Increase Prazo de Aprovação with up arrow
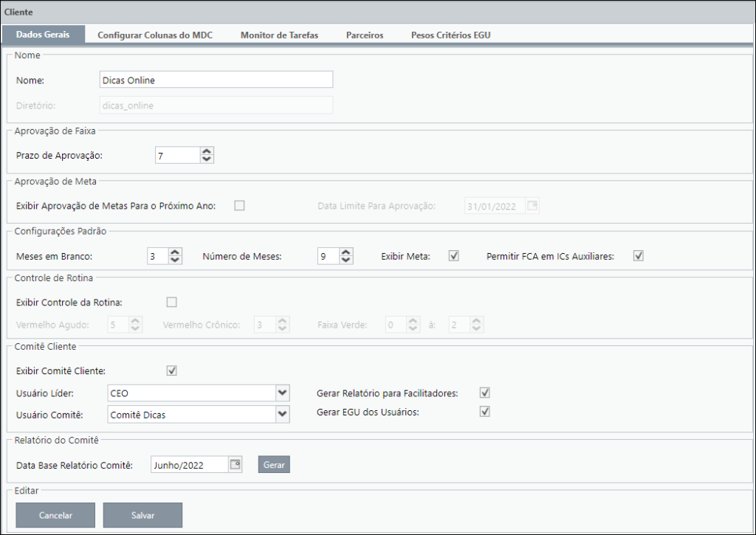This screenshot has height=535, width=756. [x=207, y=151]
